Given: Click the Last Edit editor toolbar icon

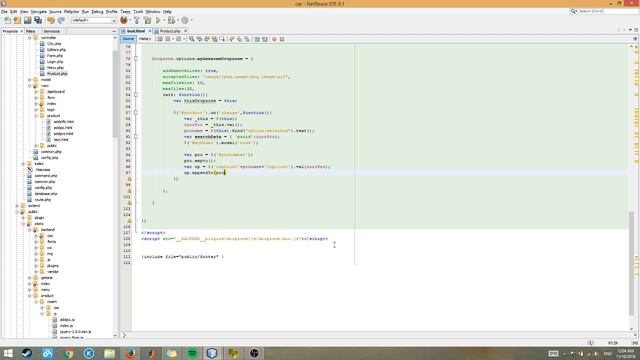Looking at the screenshot, I should [160, 39].
